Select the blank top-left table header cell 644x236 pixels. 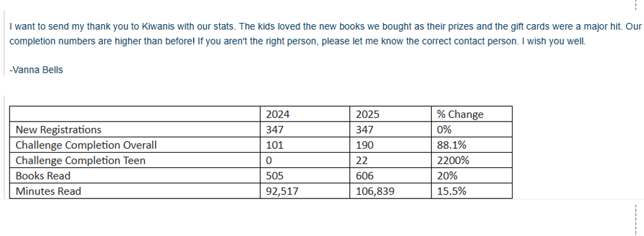(x=135, y=114)
